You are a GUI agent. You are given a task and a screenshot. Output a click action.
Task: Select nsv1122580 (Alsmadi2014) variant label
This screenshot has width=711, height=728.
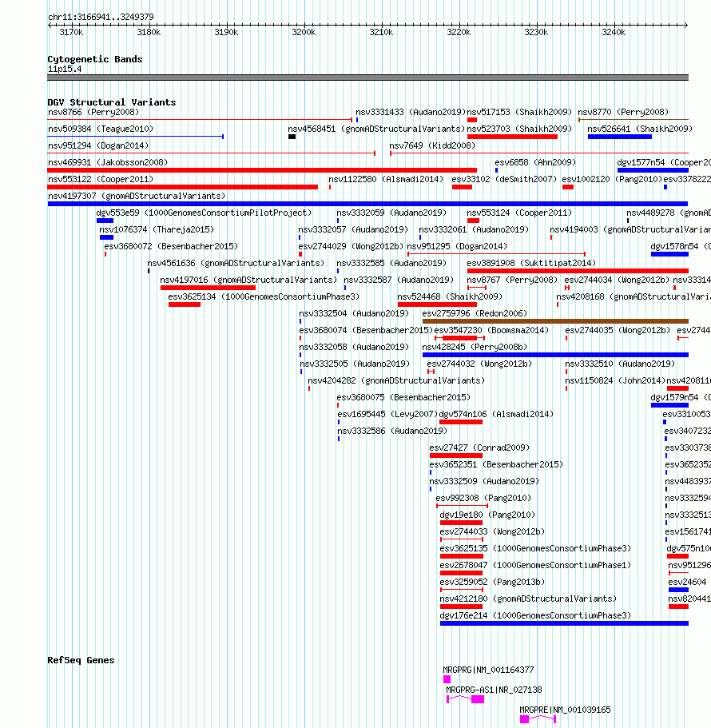pyautogui.click(x=386, y=179)
